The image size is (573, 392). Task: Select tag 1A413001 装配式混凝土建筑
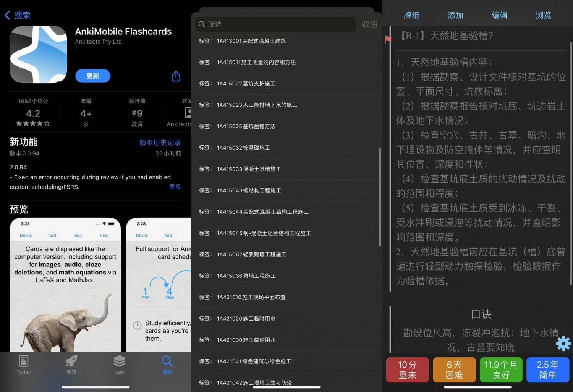click(286, 41)
